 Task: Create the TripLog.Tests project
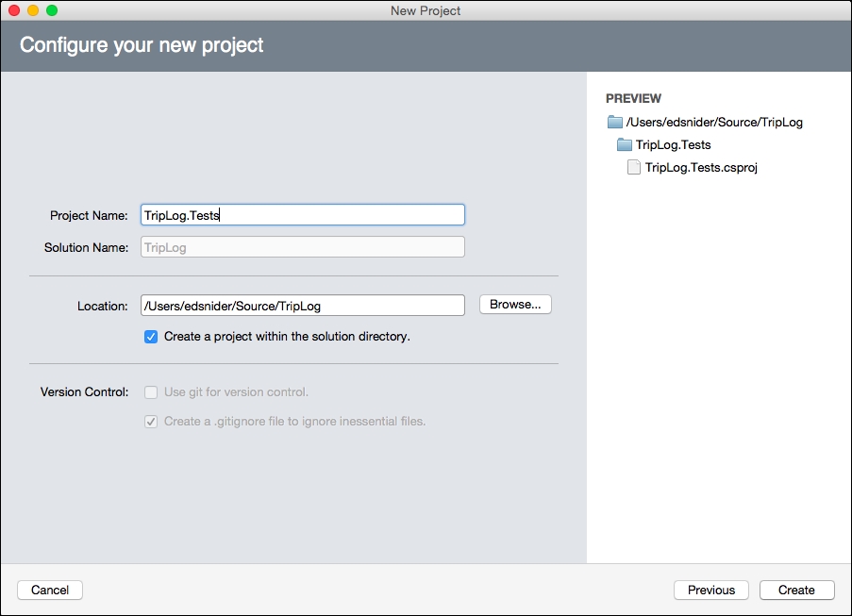click(796, 590)
